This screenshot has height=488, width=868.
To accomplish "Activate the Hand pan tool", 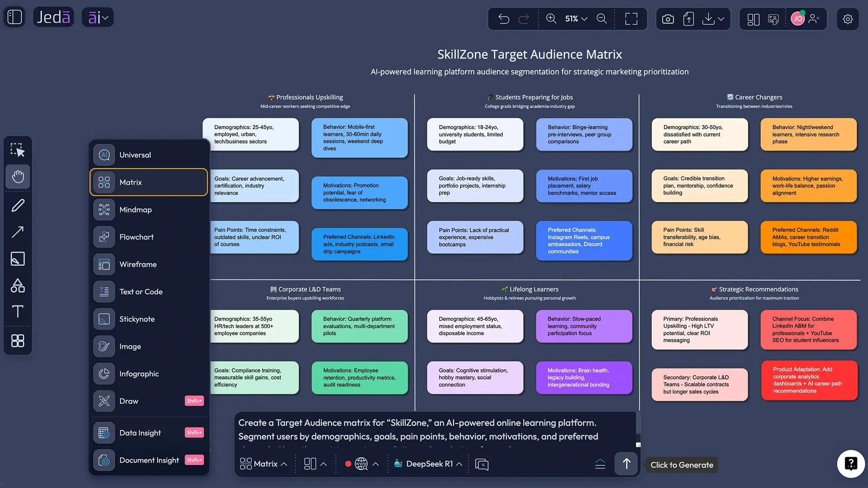I will pos(18,176).
